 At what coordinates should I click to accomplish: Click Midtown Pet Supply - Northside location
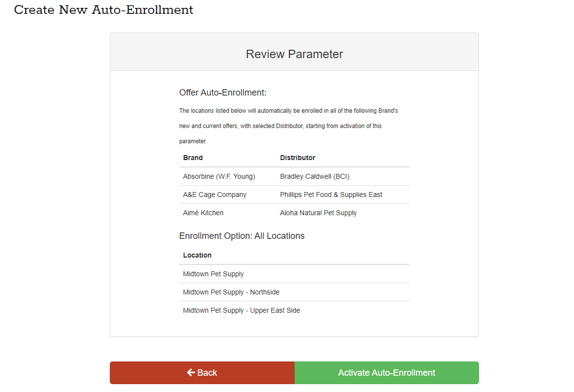coord(231,292)
